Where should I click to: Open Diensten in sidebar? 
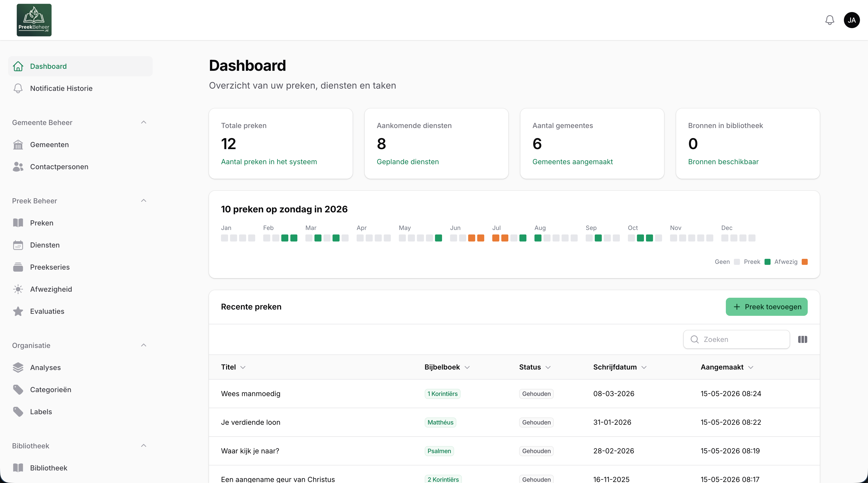[x=80, y=245]
